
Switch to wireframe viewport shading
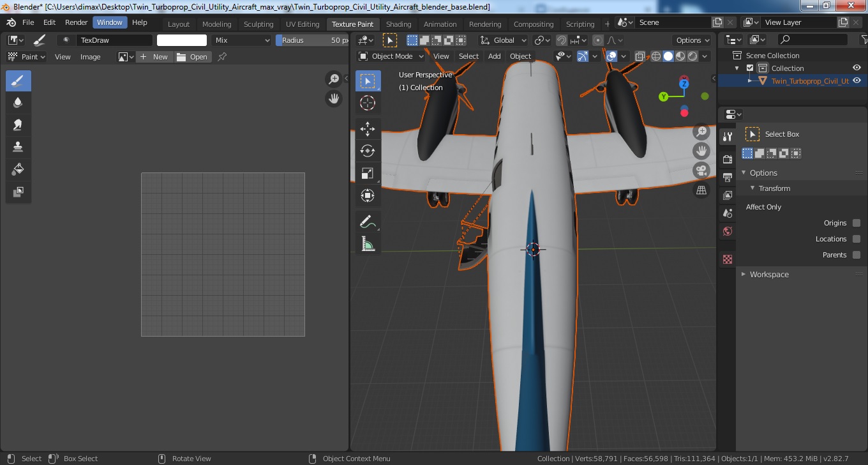[x=656, y=56]
